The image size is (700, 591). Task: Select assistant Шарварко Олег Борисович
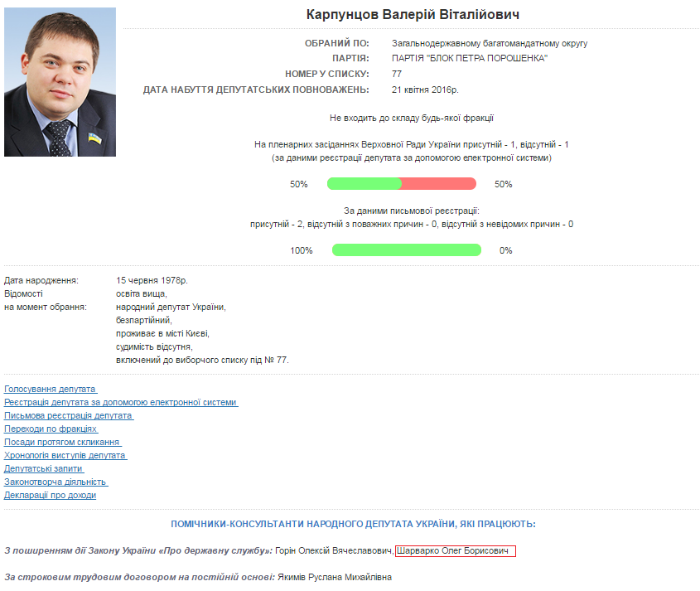coord(455,550)
